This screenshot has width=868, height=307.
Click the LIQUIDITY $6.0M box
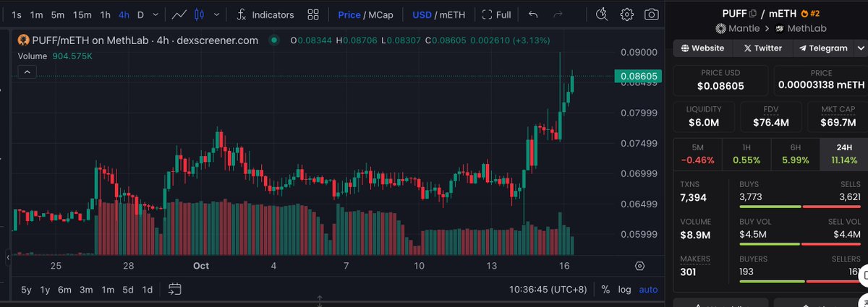702,116
